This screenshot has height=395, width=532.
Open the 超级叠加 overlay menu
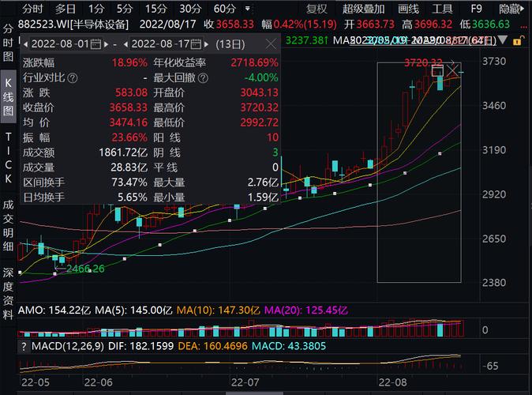coord(363,9)
